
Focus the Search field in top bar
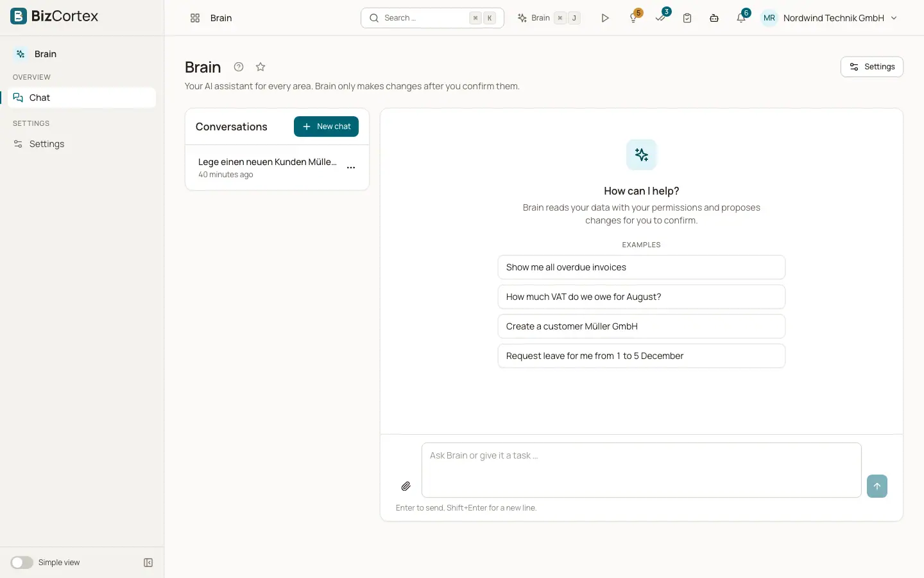click(432, 18)
